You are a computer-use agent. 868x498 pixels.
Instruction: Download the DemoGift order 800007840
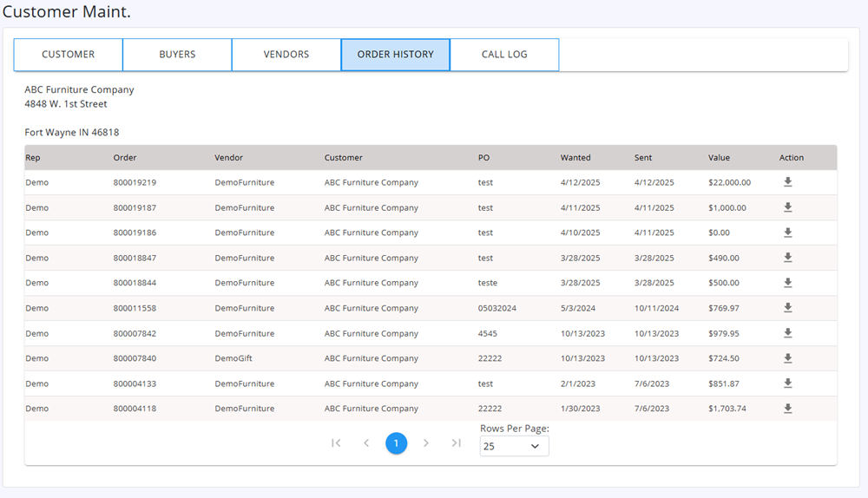[787, 358]
